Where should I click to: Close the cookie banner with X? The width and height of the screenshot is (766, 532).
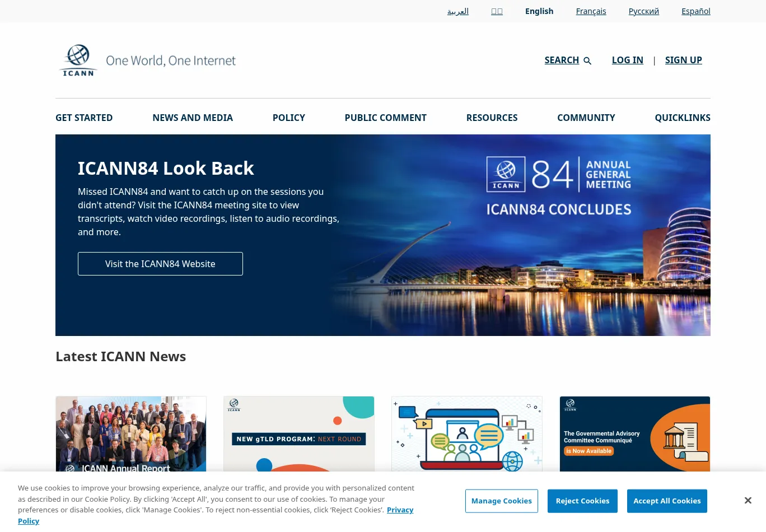click(x=748, y=501)
